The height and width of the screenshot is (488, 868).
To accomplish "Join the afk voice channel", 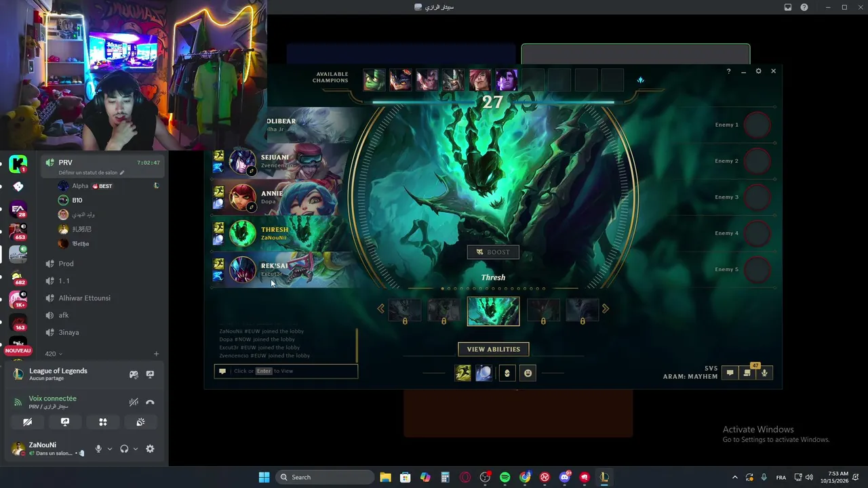I will (x=102, y=315).
